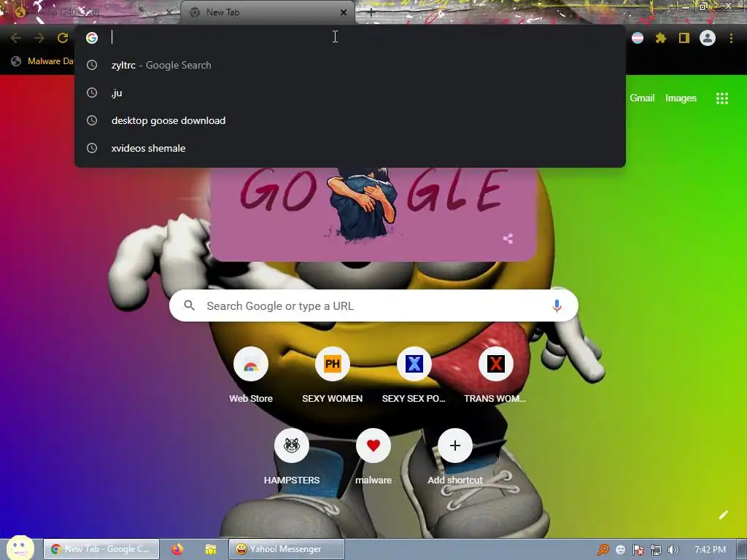The height and width of the screenshot is (560, 747).
Task: Click the browser Forward arrow
Action: tap(39, 38)
